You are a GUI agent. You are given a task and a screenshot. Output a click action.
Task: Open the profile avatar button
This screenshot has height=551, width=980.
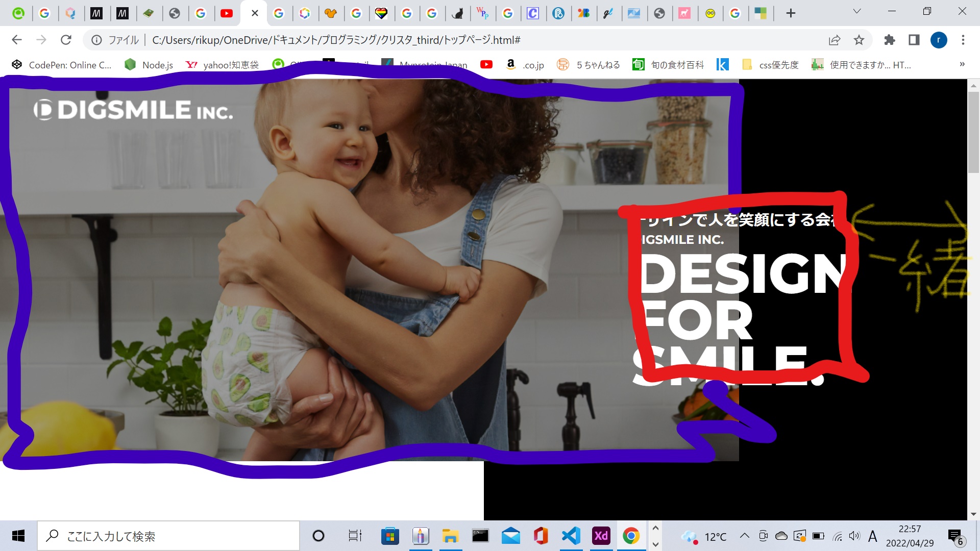coord(938,40)
